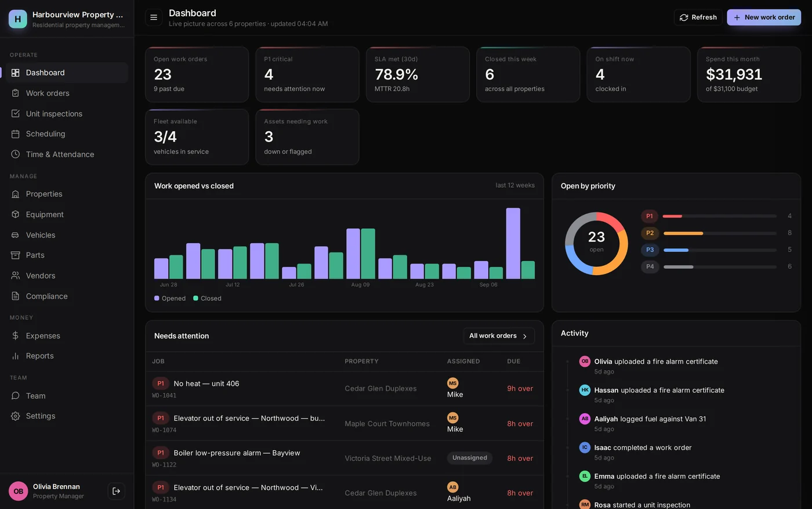Click the WO-1074 work order ID
Screen dimensions: 812x509
(164, 430)
